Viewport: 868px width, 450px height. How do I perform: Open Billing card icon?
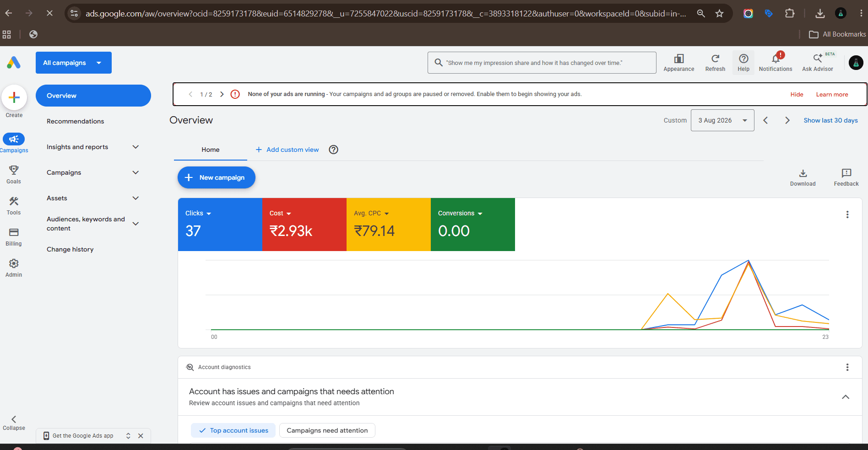coord(14,232)
